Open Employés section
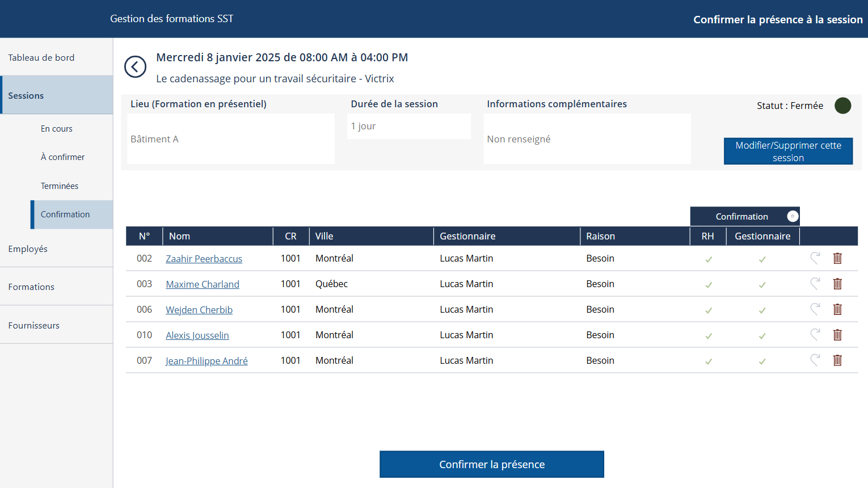The image size is (868, 488). [57, 249]
